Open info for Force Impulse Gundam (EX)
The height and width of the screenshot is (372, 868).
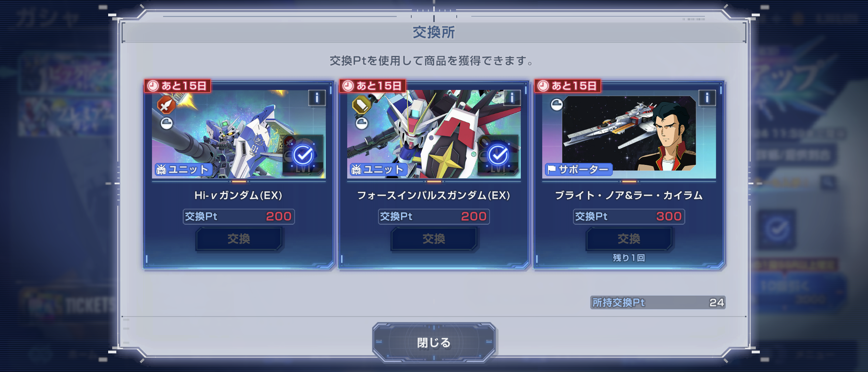coord(512,98)
